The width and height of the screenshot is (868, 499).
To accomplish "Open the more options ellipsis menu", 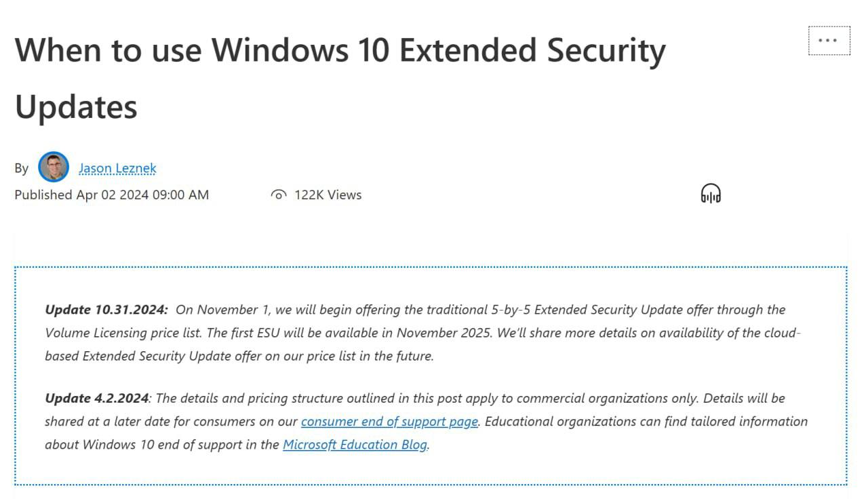I will [x=828, y=41].
